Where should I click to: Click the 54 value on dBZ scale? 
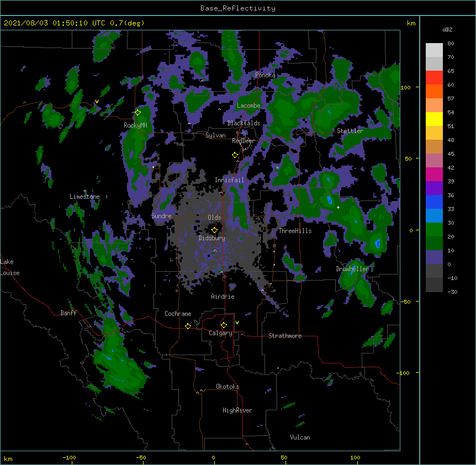[451, 112]
